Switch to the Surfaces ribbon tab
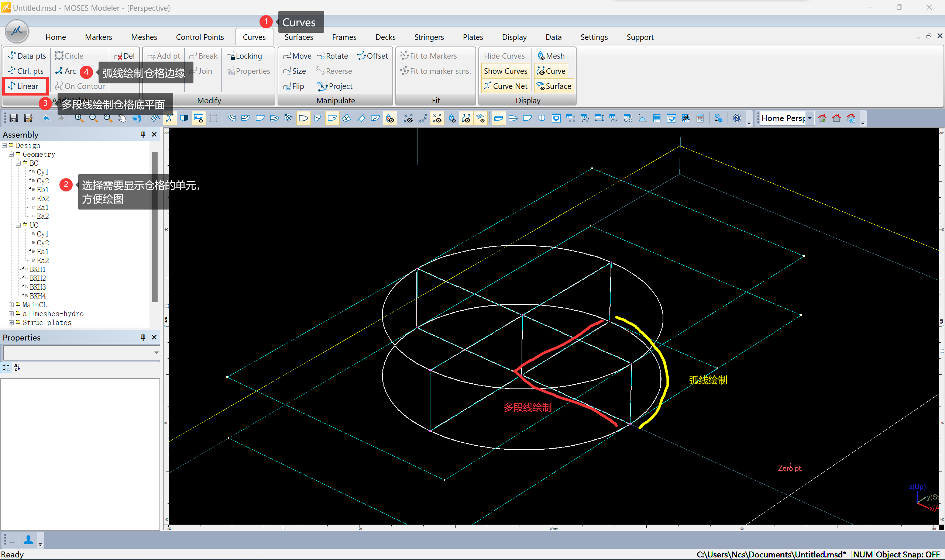Viewport: 945px width, 560px height. (299, 37)
